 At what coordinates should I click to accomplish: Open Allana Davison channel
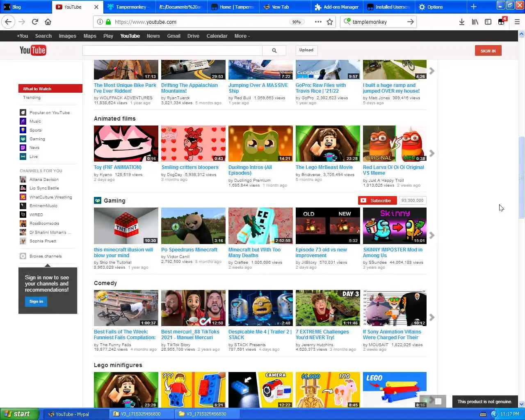click(39, 179)
